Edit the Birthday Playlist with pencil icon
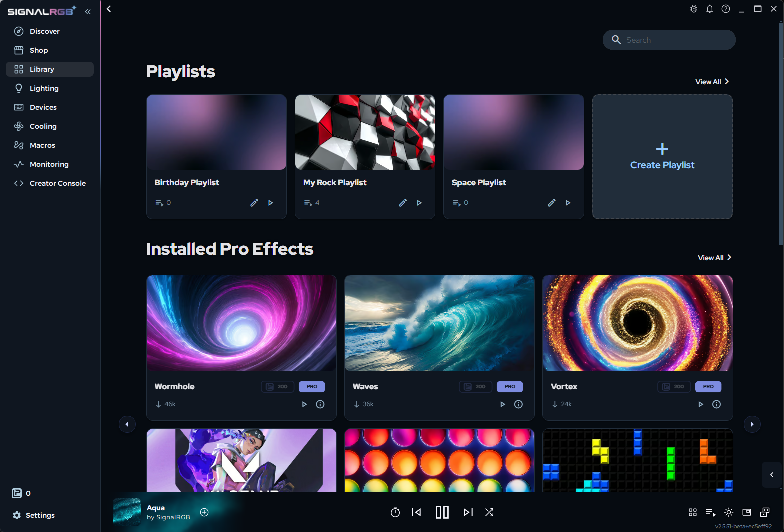 pyautogui.click(x=254, y=203)
